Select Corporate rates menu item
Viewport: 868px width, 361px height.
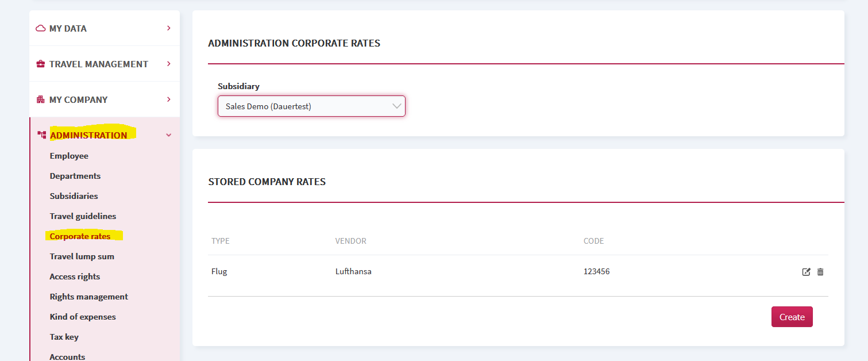click(80, 236)
